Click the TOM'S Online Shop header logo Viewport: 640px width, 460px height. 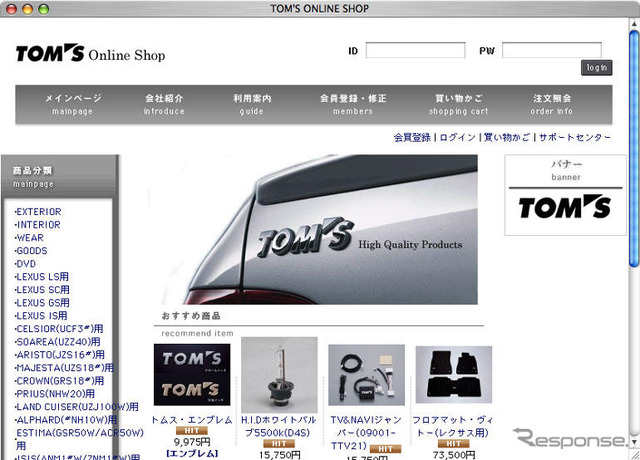(x=90, y=53)
